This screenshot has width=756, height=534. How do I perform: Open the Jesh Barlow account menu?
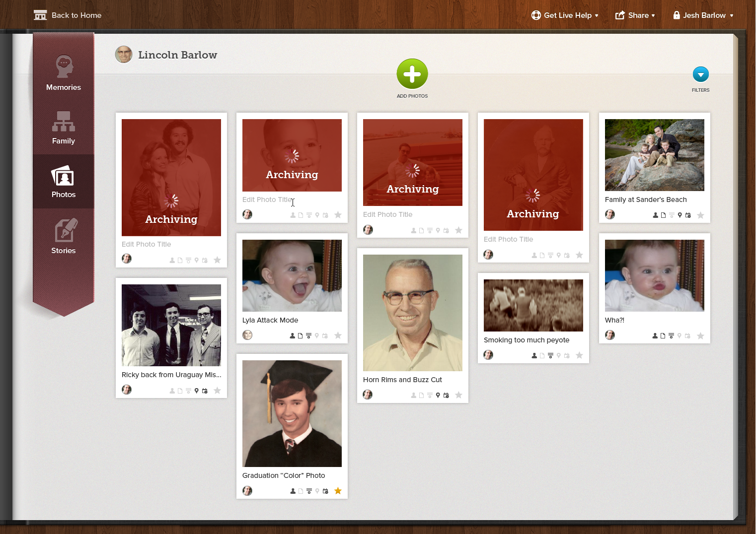tap(703, 15)
